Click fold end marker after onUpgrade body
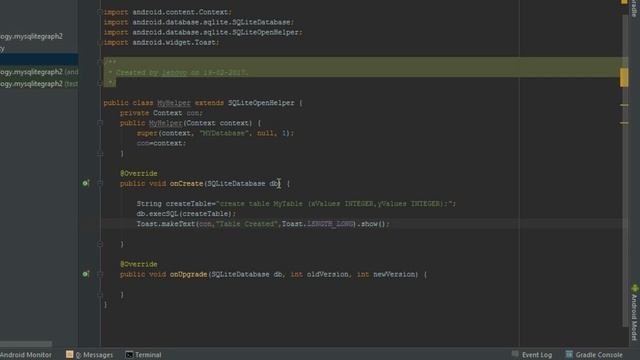This screenshot has height=360, width=640. [100, 294]
